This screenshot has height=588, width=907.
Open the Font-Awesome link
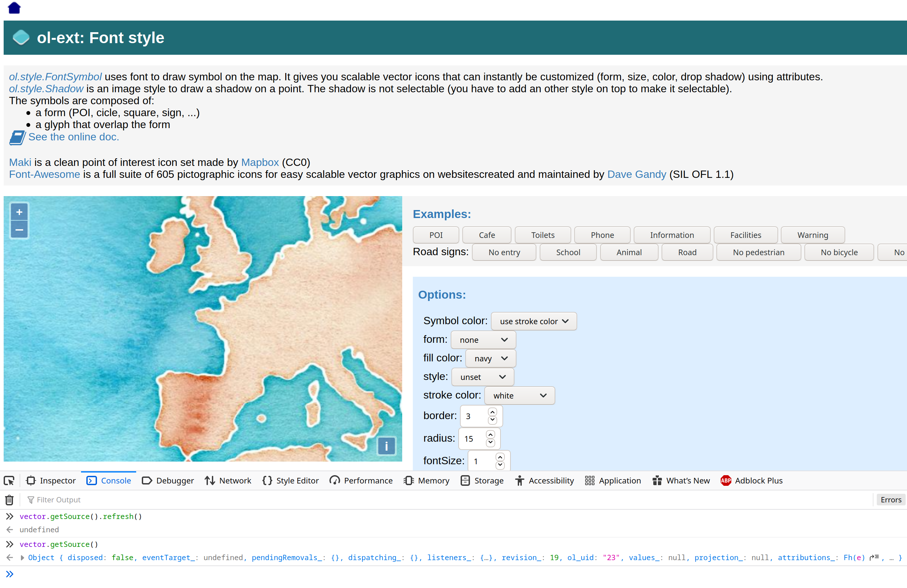[x=45, y=175]
